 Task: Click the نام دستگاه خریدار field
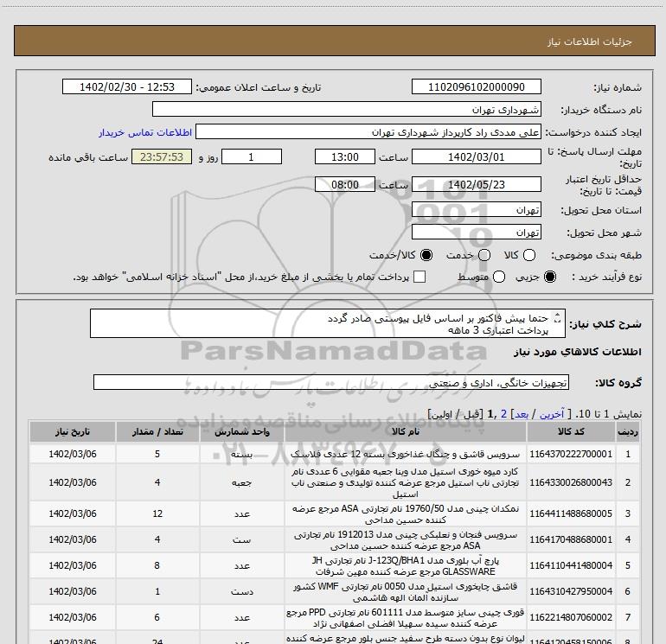click(x=347, y=109)
